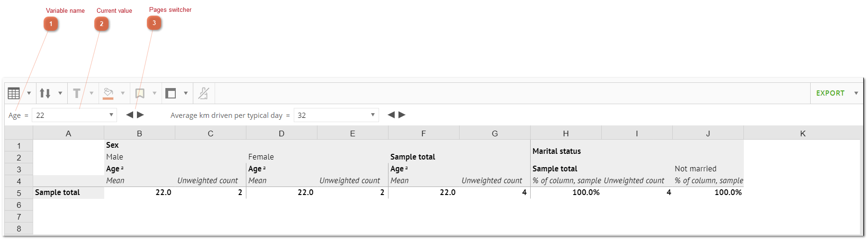Click the 100.0% value in column H
This screenshot has height=240, width=868.
586,193
